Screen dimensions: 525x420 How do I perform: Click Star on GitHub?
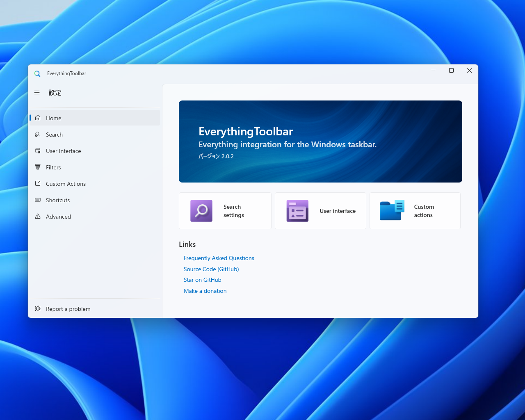point(202,280)
